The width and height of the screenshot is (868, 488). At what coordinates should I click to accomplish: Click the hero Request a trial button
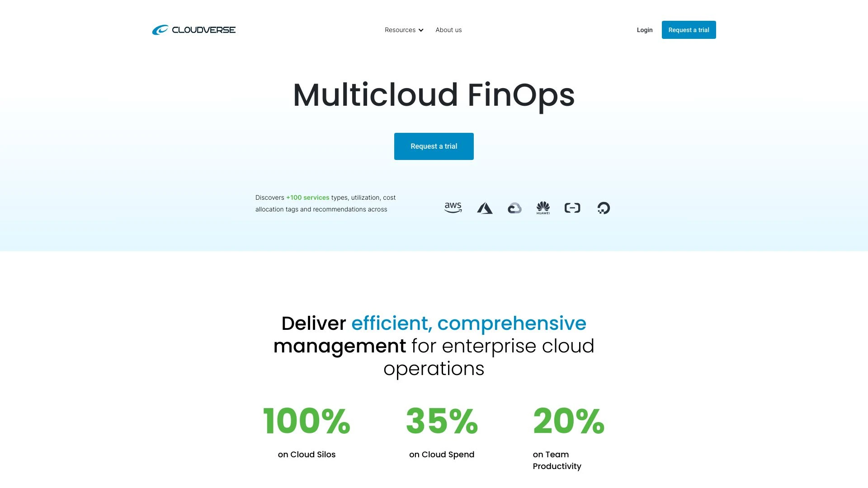(434, 146)
